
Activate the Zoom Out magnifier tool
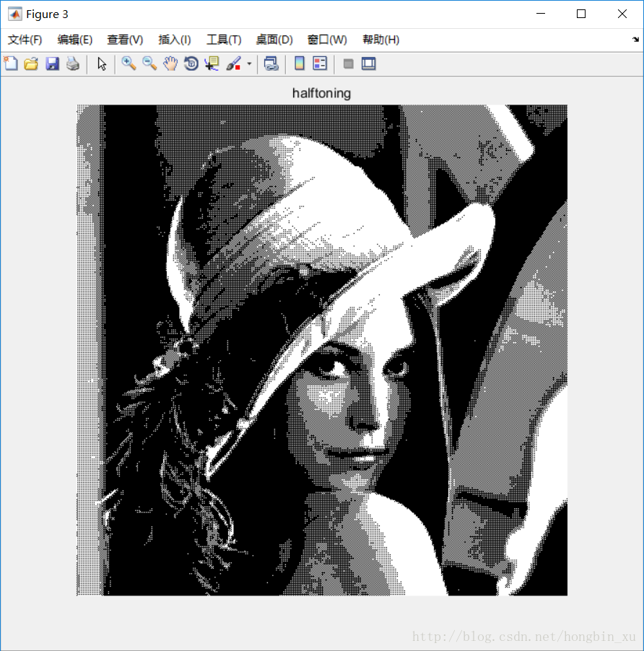(149, 64)
